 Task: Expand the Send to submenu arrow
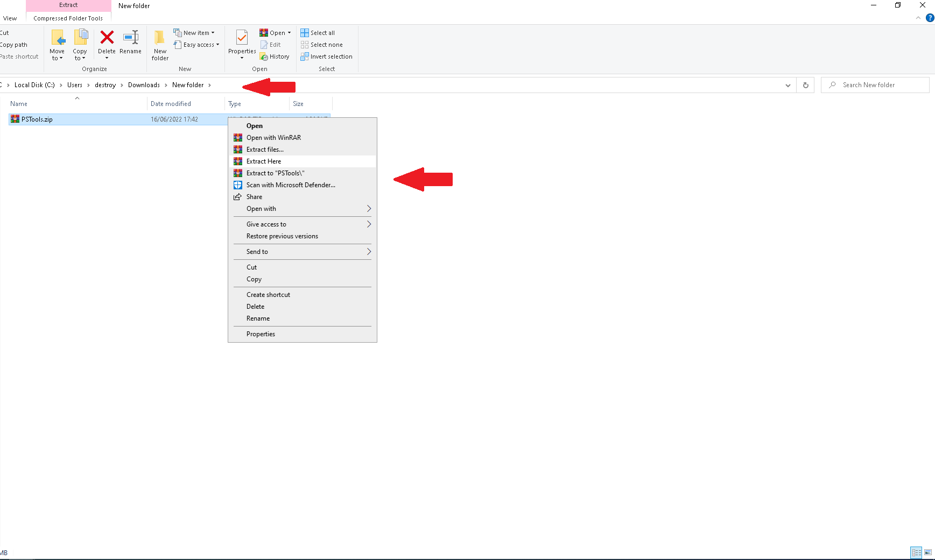369,252
